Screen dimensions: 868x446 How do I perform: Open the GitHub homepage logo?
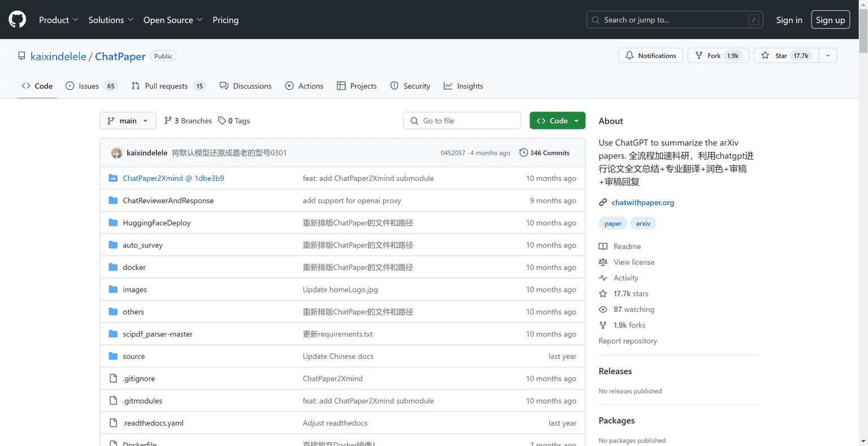[18, 19]
